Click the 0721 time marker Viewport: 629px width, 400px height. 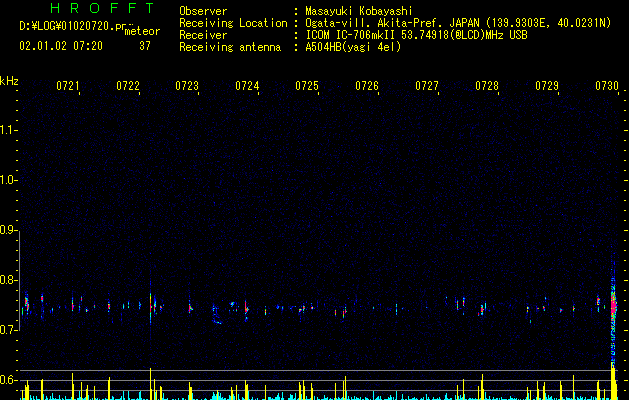click(x=67, y=86)
